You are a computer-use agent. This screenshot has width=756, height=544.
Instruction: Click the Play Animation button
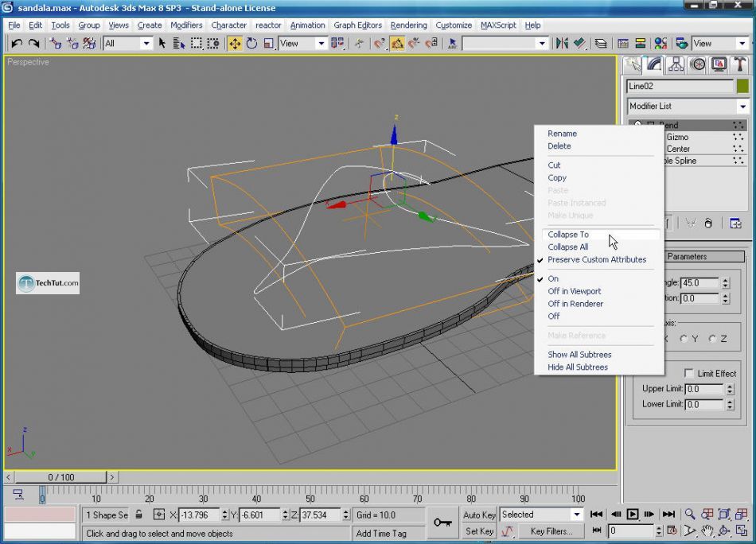coord(633,514)
